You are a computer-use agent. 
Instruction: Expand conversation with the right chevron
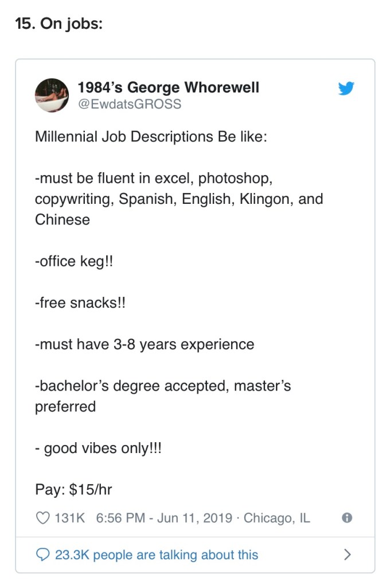pos(346,554)
